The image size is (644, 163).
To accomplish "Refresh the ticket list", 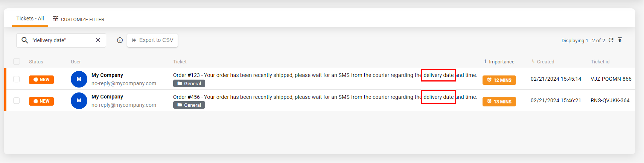I will coord(611,40).
